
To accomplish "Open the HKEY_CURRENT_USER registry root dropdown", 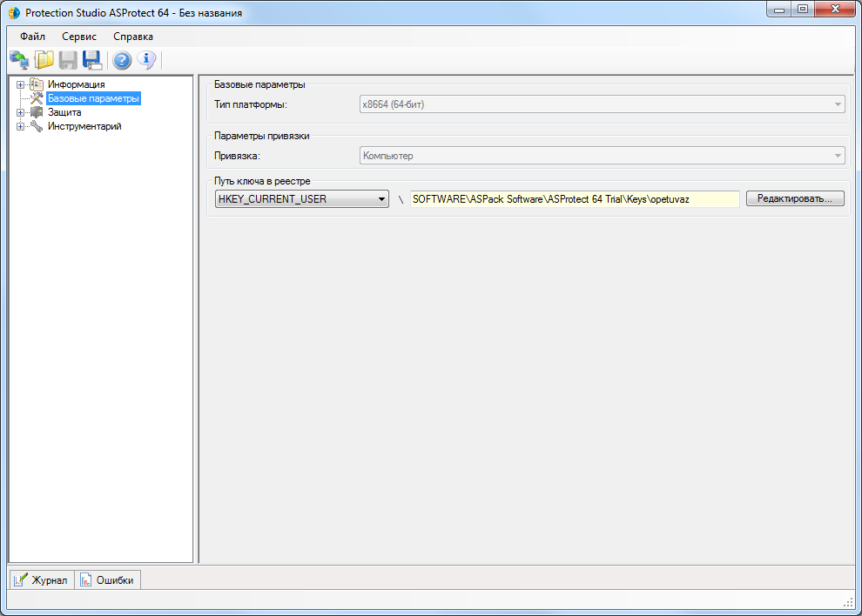I will tap(302, 199).
